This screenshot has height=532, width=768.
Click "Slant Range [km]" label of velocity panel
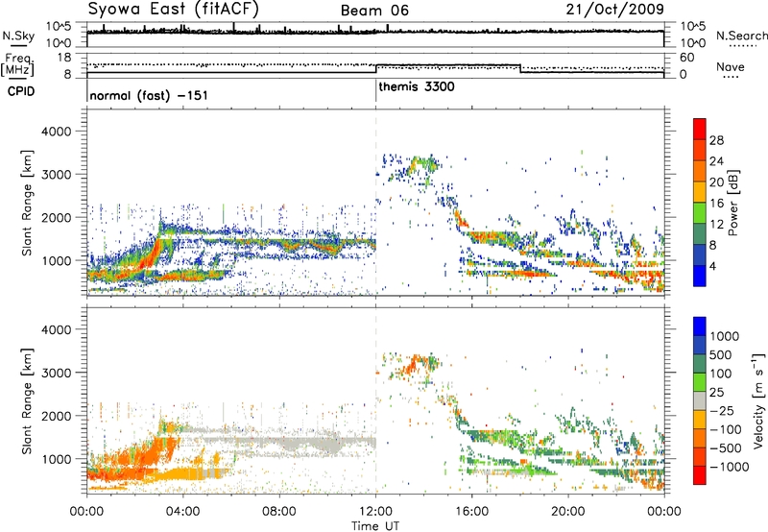tap(27, 401)
